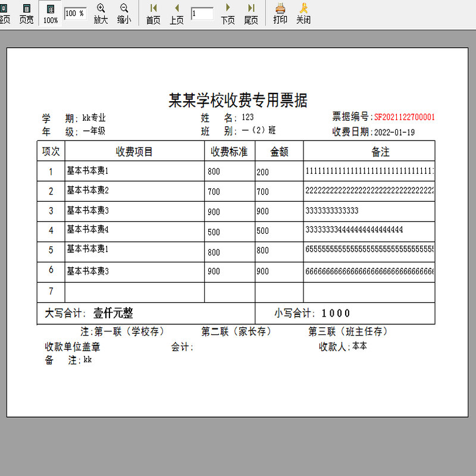Click the term value kk专业

pyautogui.click(x=94, y=117)
